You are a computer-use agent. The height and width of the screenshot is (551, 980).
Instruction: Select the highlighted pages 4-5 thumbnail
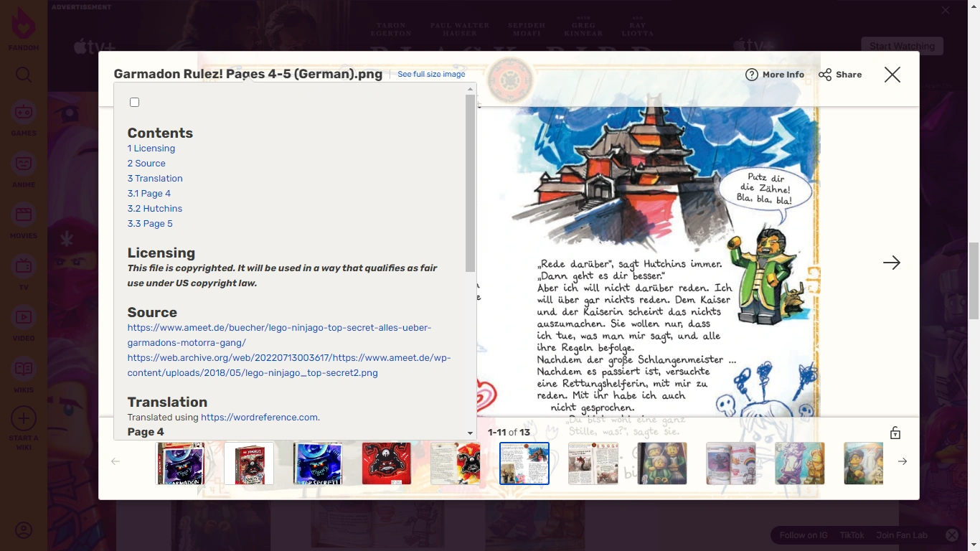(524, 463)
